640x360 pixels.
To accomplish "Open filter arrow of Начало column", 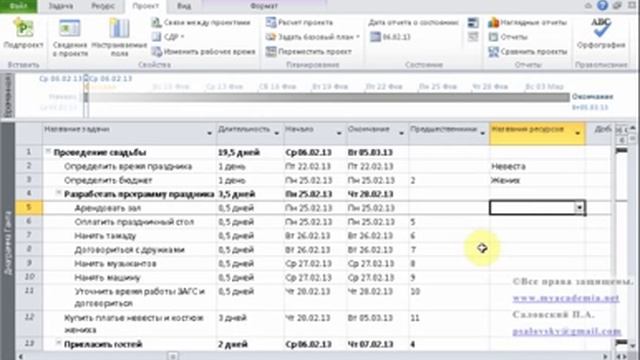I will (339, 133).
